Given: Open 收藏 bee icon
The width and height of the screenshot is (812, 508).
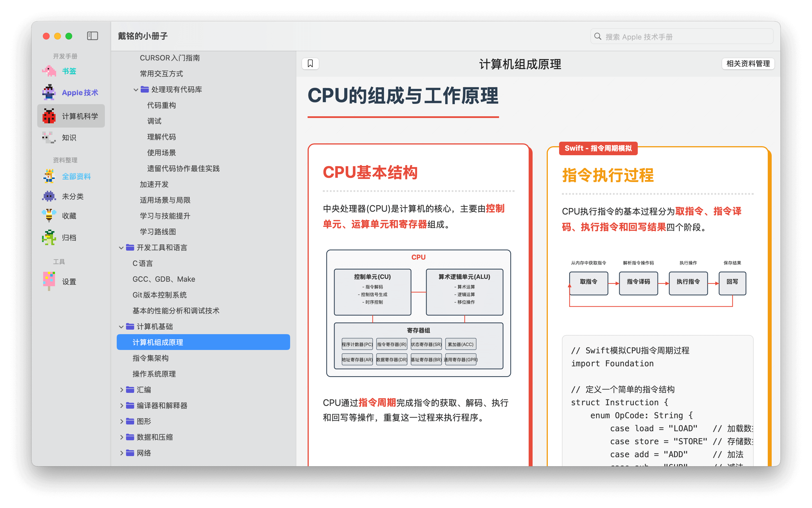Looking at the screenshot, I should click(49, 215).
